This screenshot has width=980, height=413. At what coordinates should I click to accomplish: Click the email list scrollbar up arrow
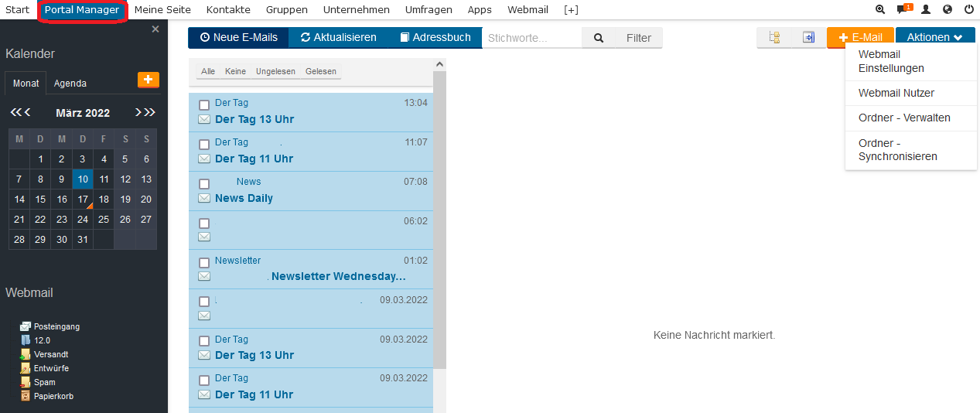tap(440, 65)
